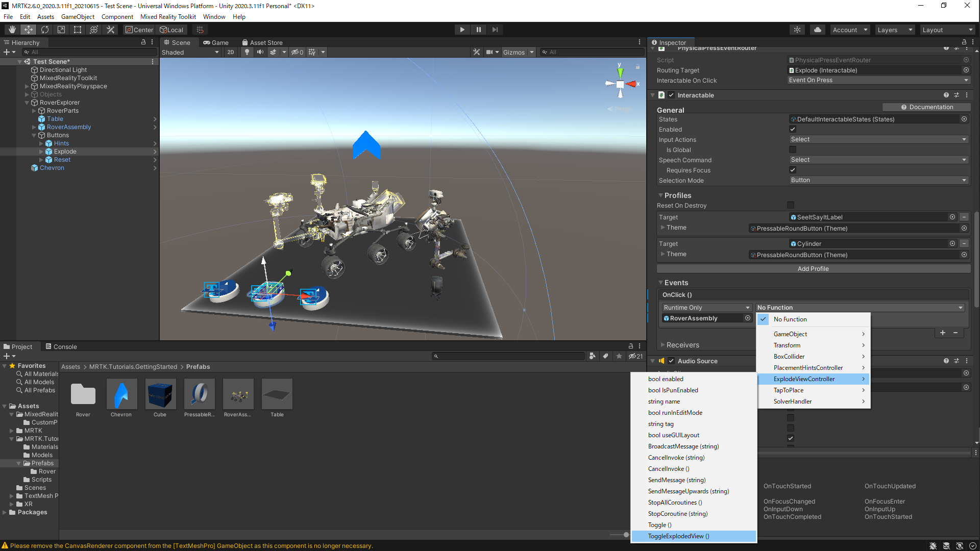This screenshot has width=980, height=551.
Task: Click the Play button
Action: click(x=462, y=30)
